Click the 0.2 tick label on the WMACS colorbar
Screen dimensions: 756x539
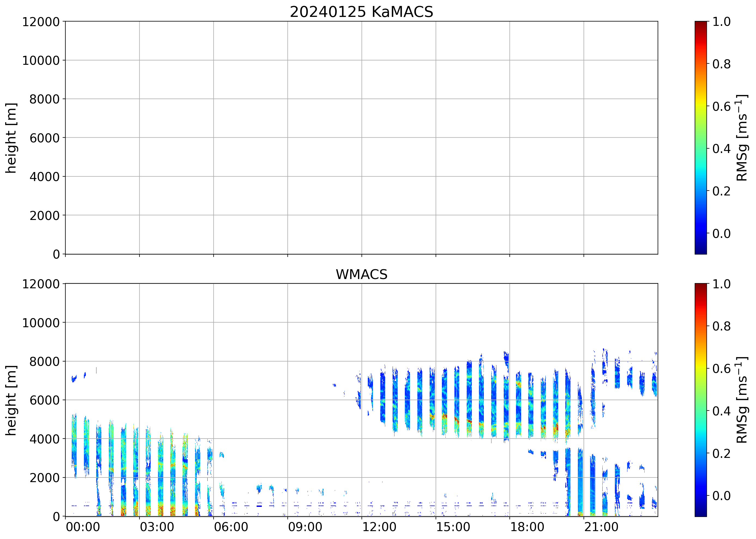coord(721,453)
